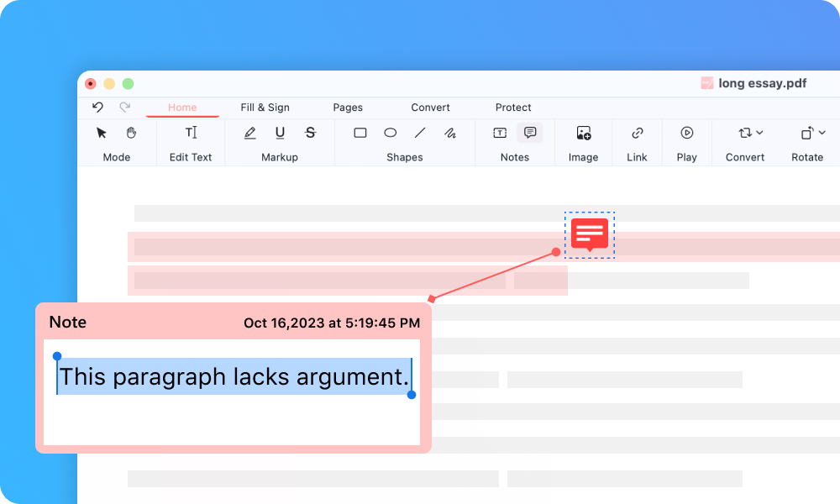Pick the freehand scribble shape tool
The height and width of the screenshot is (504, 840).
tap(450, 133)
